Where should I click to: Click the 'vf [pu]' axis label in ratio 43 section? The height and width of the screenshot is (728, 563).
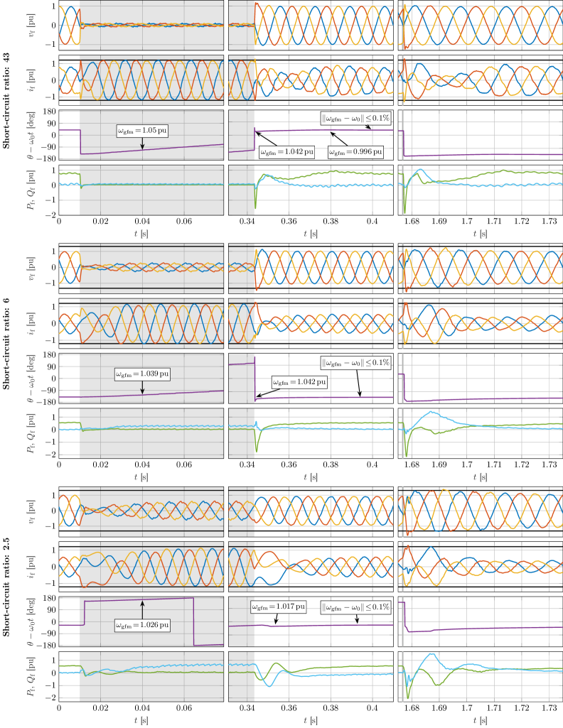[x=31, y=25]
